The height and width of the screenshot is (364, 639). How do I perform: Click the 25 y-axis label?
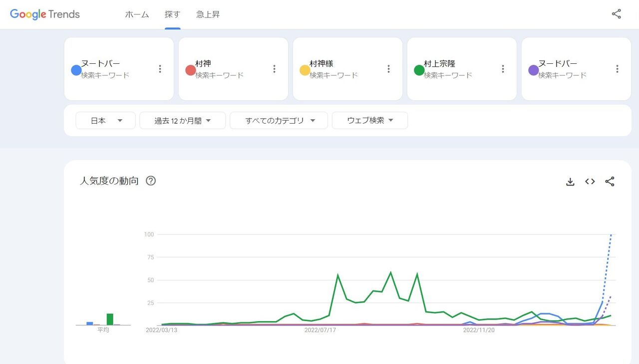click(x=150, y=303)
